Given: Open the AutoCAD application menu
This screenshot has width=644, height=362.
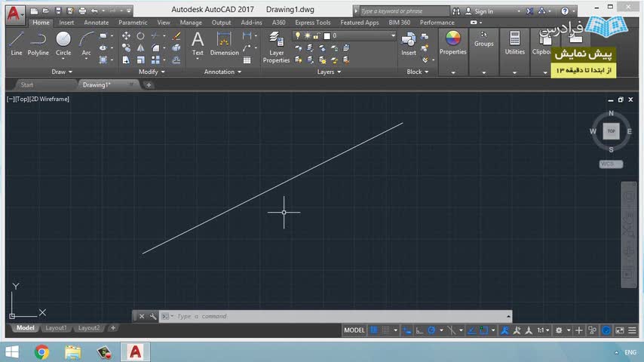Looking at the screenshot, I should point(14,14).
